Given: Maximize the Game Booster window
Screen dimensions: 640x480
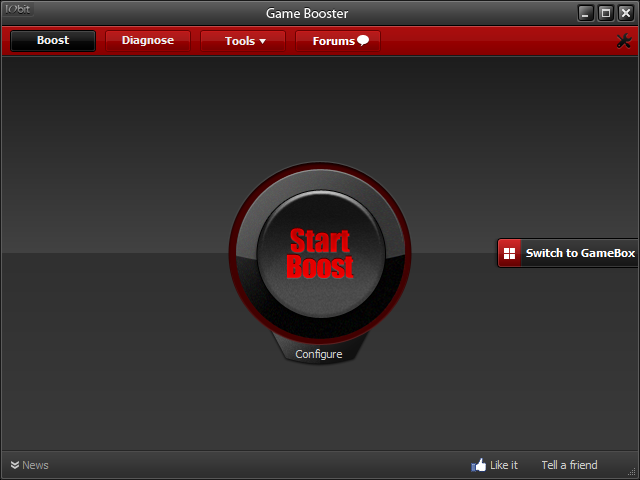Looking at the screenshot, I should [606, 13].
